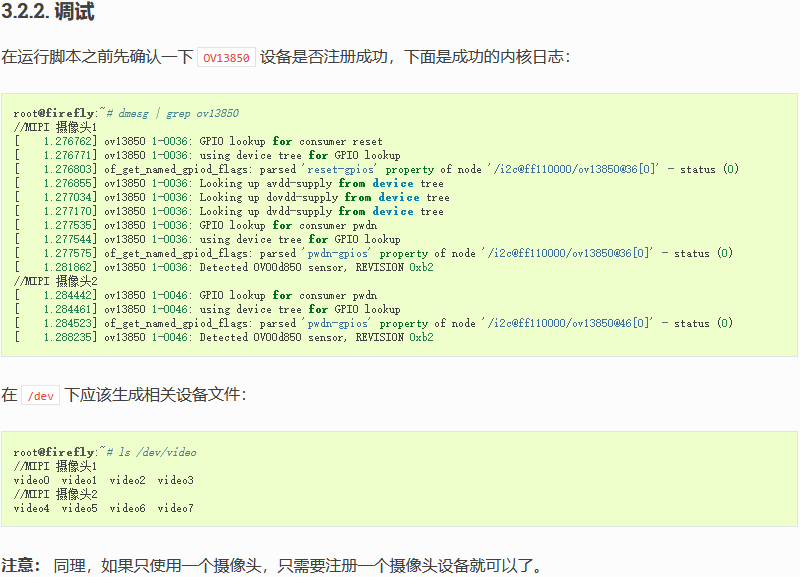This screenshot has width=800, height=577.
Task: Select video6 in the device list
Action: tap(128, 509)
